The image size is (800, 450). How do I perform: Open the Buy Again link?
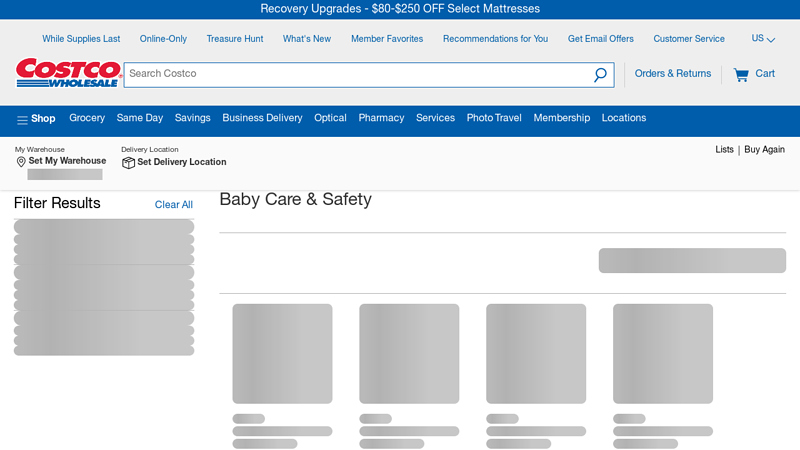(x=764, y=149)
